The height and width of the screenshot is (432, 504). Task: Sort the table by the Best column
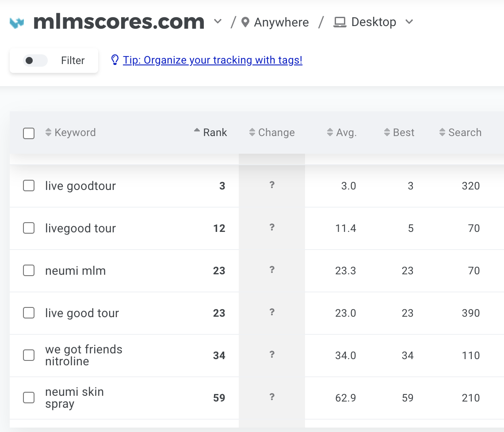pyautogui.click(x=399, y=133)
